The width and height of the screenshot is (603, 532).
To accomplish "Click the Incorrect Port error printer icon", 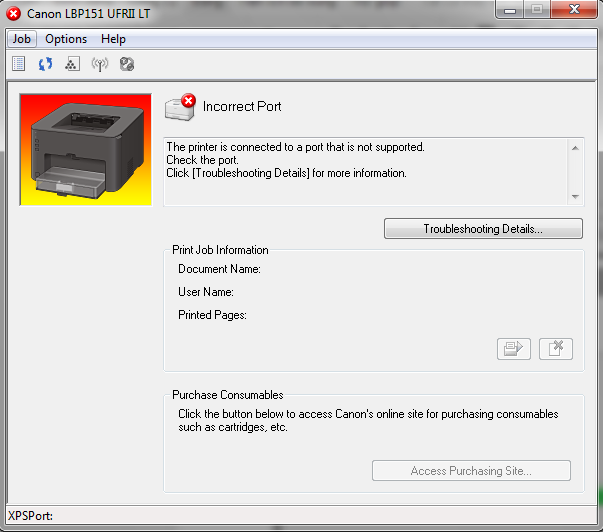I will tap(180, 107).
